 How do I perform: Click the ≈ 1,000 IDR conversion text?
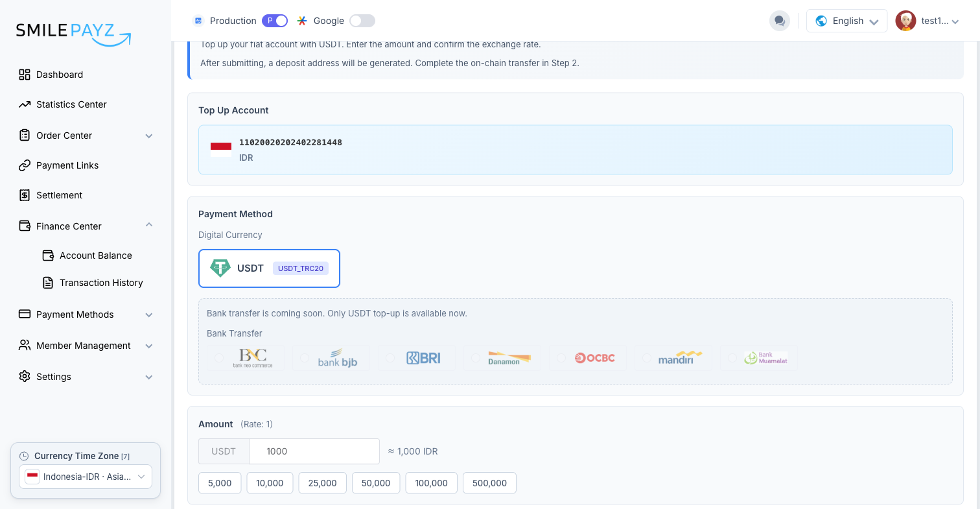click(x=413, y=451)
